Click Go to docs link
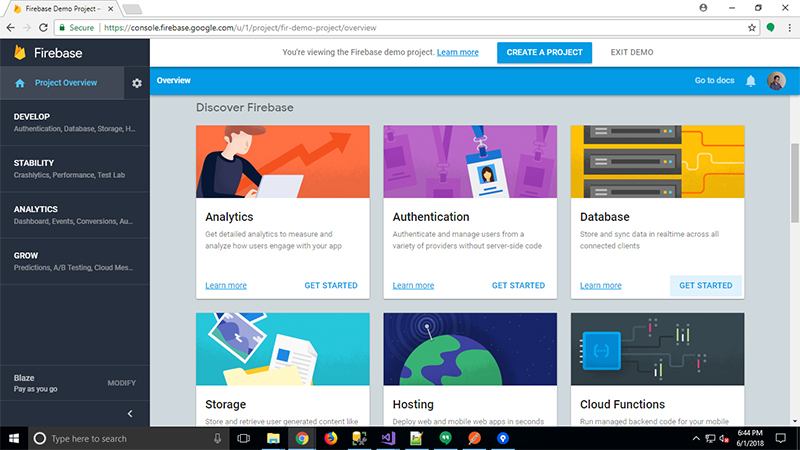 click(714, 81)
